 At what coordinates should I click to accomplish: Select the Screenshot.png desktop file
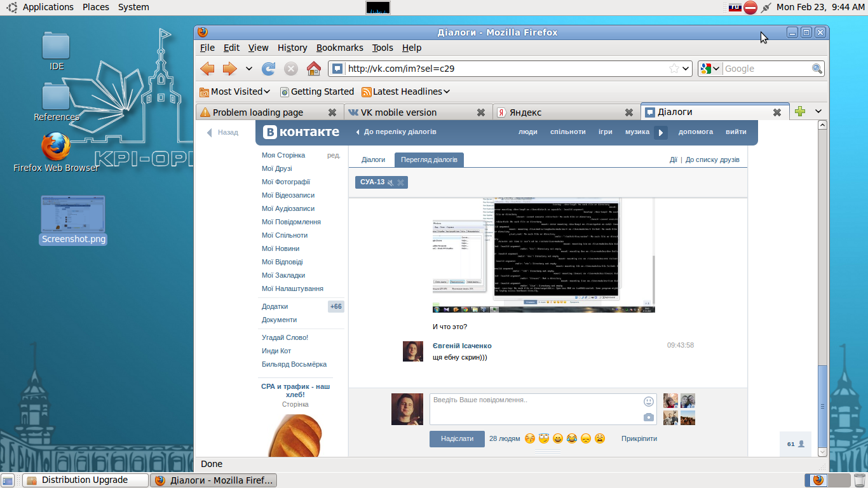[73, 220]
